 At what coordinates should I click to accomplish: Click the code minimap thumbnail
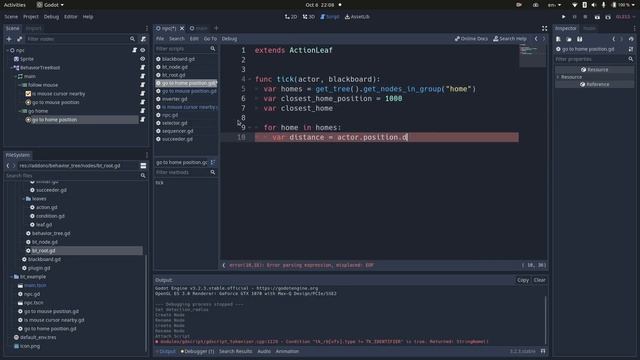pos(532,56)
